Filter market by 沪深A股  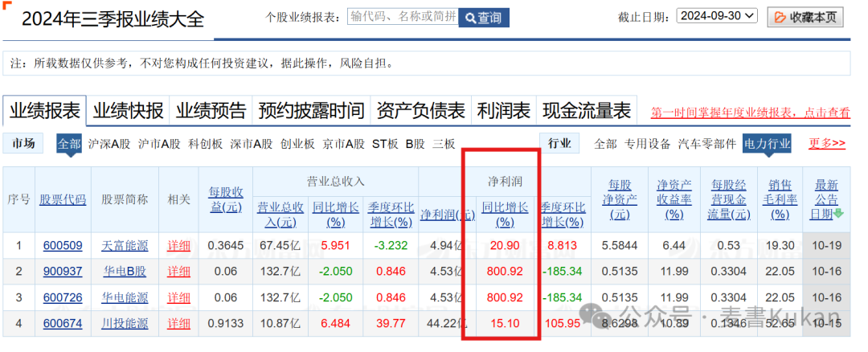click(x=108, y=144)
